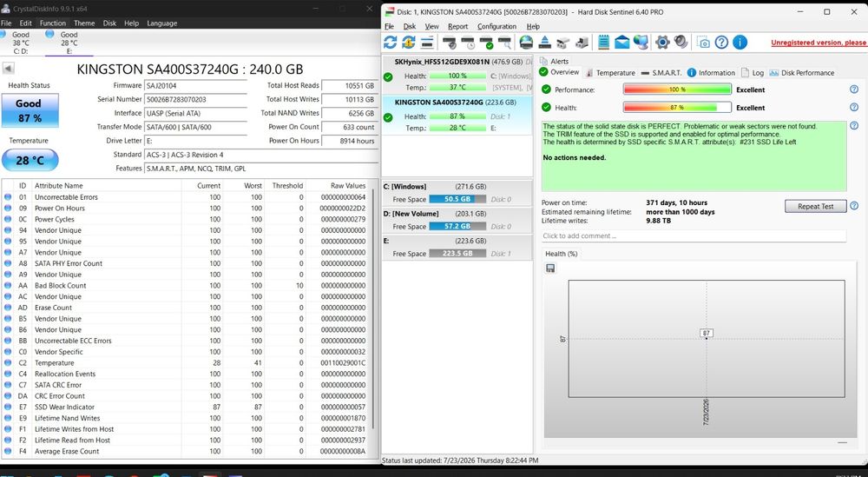The height and width of the screenshot is (477, 868).
Task: Open configuration gear icon in Hard Disk Sentinel
Action: [x=662, y=42]
